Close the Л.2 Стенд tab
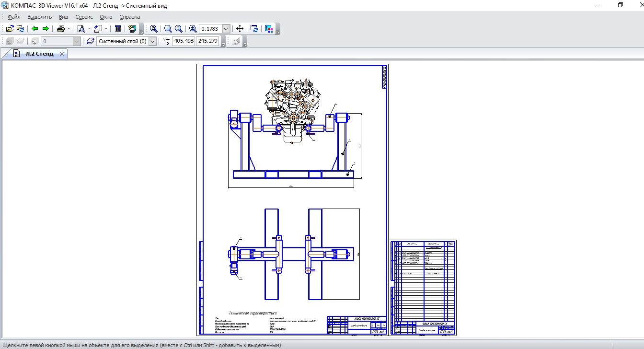Screen dimensions: 644x349 (62, 54)
